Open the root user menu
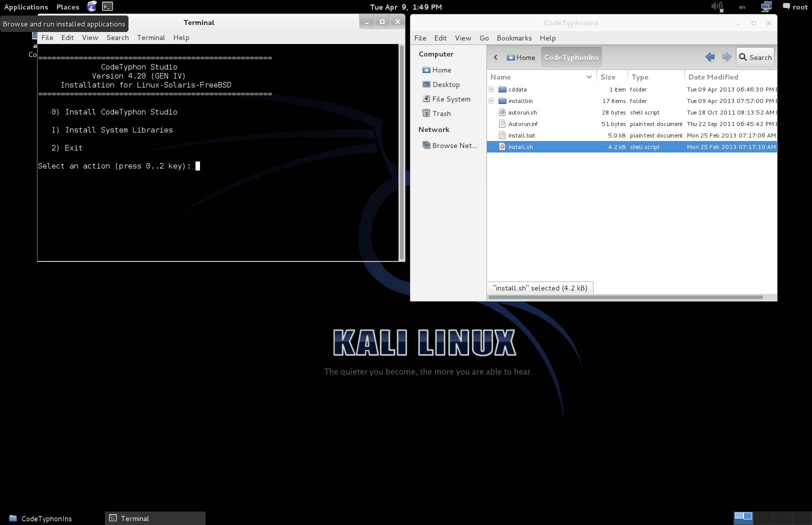Screen dimensions: 812x525 point(800,7)
